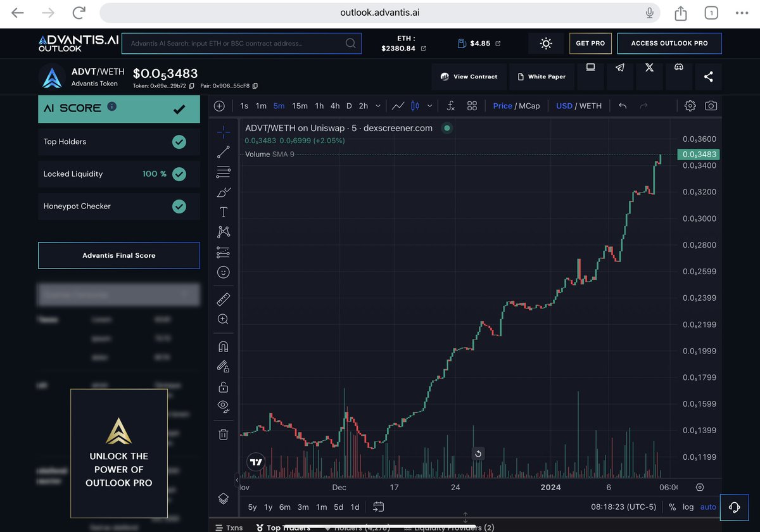Toggle light and dark theme sun icon
This screenshot has height=532, width=760.
[x=546, y=43]
